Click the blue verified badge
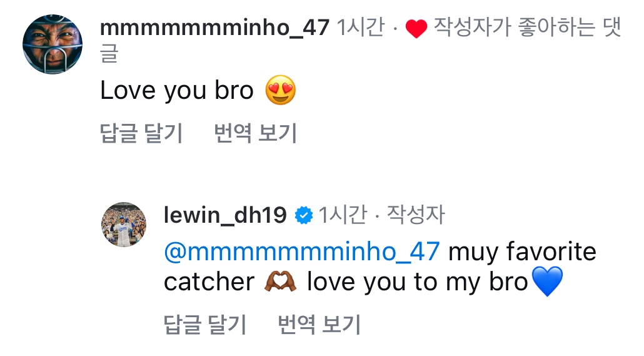Viewport: 644px width, 356px height. 303,215
